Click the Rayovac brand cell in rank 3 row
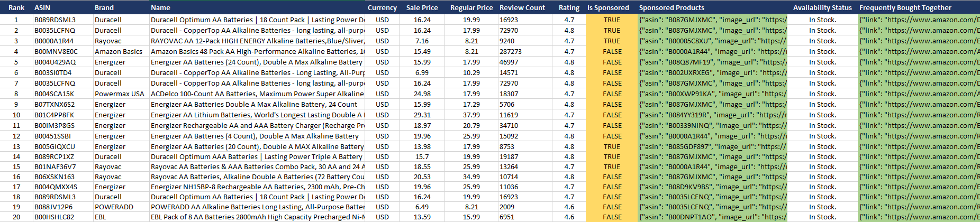Image resolution: width=980 pixels, height=222 pixels. [x=121, y=41]
